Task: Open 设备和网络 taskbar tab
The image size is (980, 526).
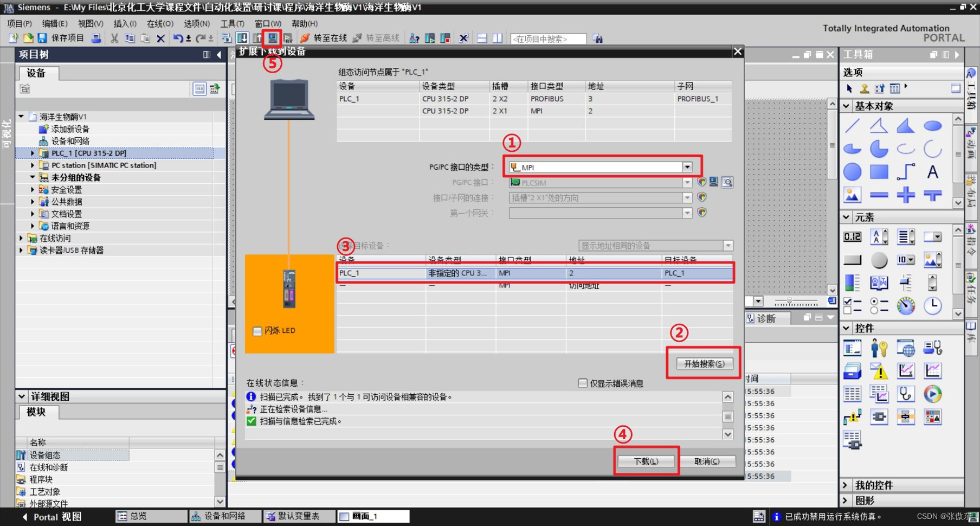Action: [x=224, y=516]
